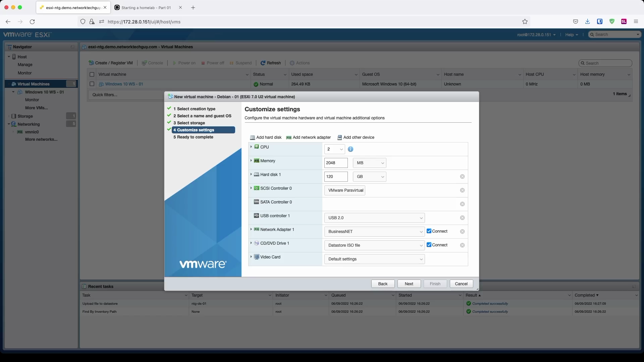Minimize the Navigator panel
Viewport: 644px width, 362px height.
72,47
